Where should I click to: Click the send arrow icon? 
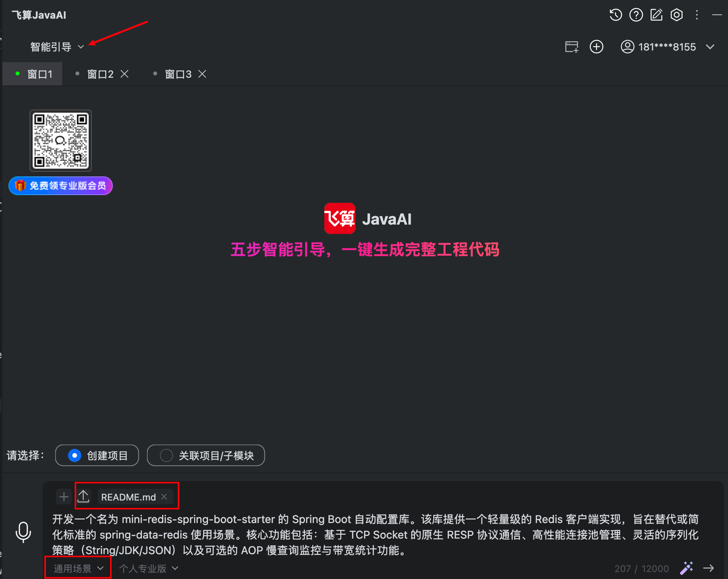point(709,568)
